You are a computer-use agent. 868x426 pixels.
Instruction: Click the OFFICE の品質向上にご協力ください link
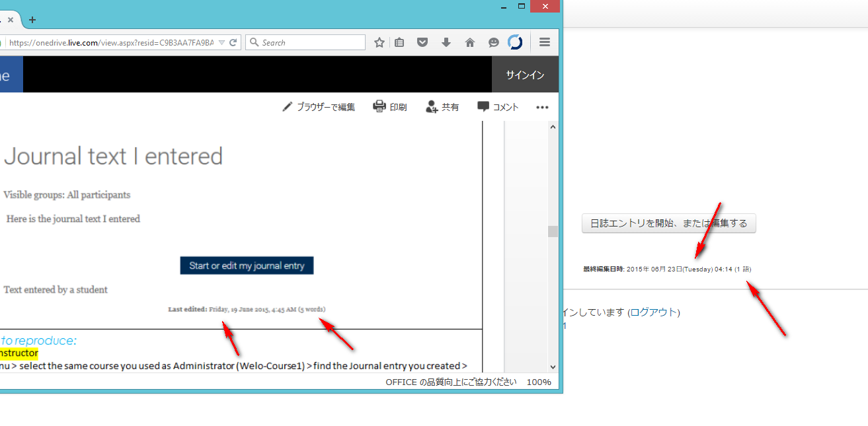[452, 382]
